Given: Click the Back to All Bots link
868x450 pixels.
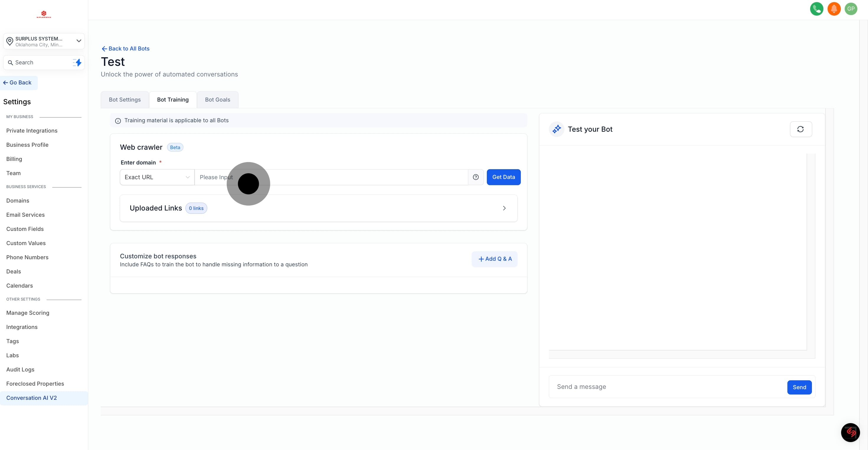Looking at the screenshot, I should [x=125, y=48].
